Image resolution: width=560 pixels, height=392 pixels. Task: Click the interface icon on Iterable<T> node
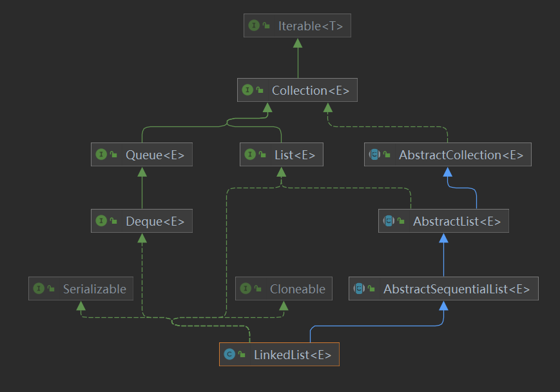coord(254,25)
